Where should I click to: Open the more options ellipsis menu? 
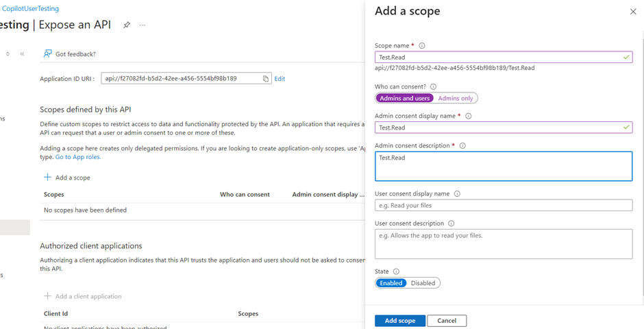pyautogui.click(x=143, y=25)
